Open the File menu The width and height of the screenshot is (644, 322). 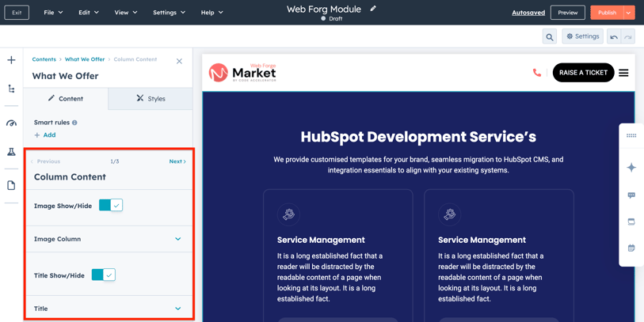click(x=53, y=13)
